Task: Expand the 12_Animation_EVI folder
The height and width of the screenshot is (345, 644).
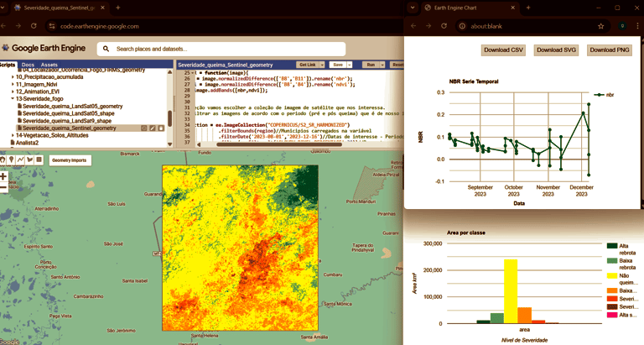Action: (x=13, y=91)
